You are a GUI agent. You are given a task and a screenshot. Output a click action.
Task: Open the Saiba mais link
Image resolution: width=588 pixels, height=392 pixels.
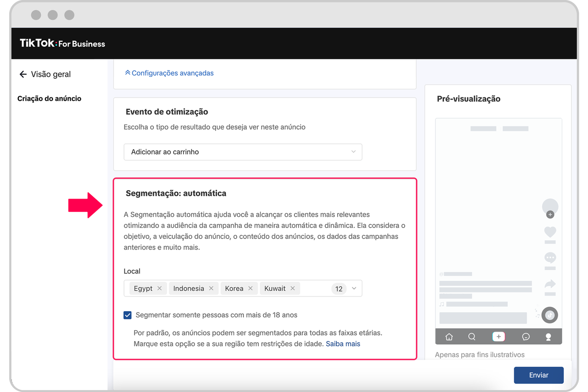[x=343, y=344]
